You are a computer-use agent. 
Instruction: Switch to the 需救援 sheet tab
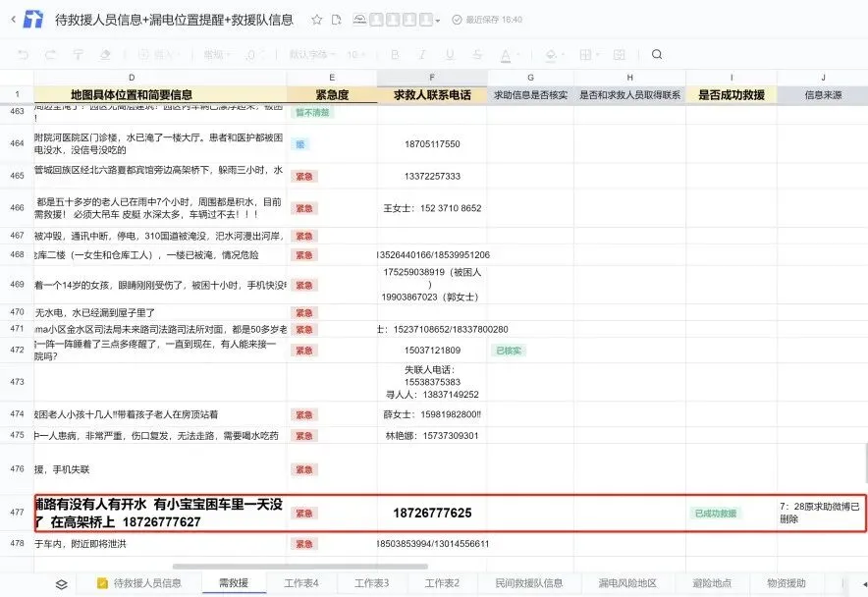234,583
